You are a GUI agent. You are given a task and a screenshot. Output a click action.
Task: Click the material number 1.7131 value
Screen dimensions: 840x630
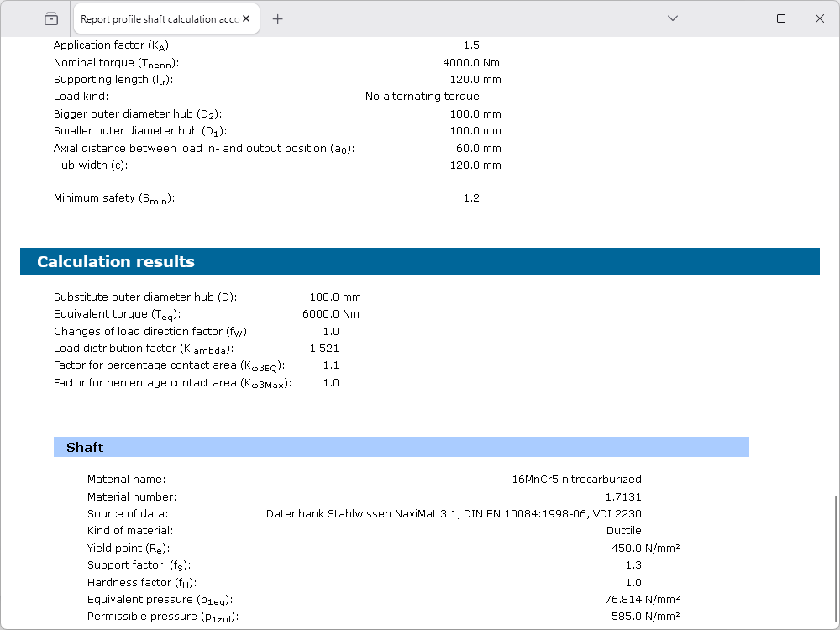pos(622,496)
